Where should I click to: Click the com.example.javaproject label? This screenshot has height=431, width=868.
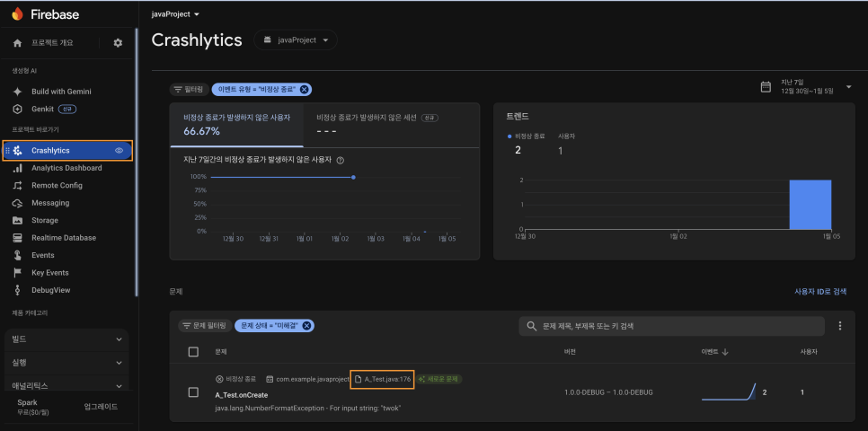(x=308, y=379)
